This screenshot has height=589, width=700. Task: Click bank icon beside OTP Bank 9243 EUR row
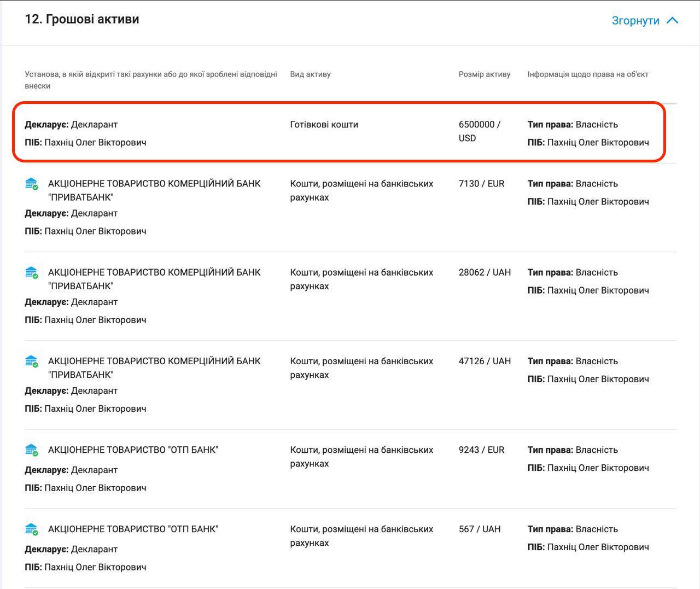point(32,450)
